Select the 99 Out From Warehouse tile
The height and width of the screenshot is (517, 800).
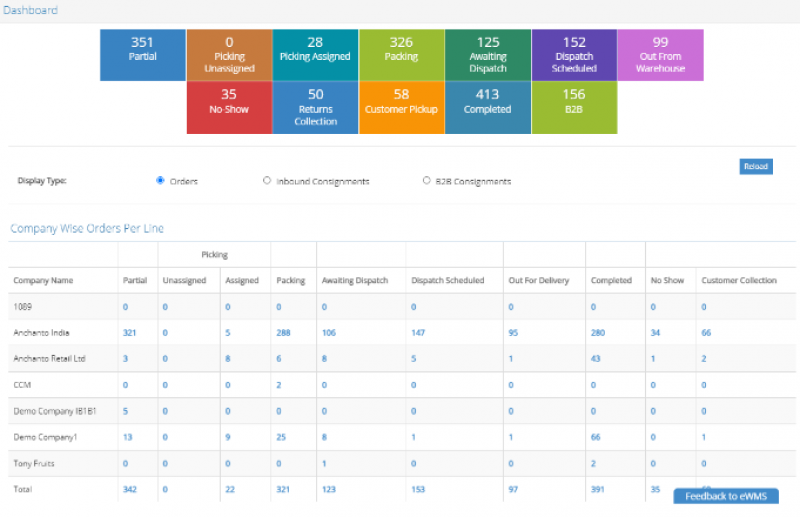coord(660,55)
